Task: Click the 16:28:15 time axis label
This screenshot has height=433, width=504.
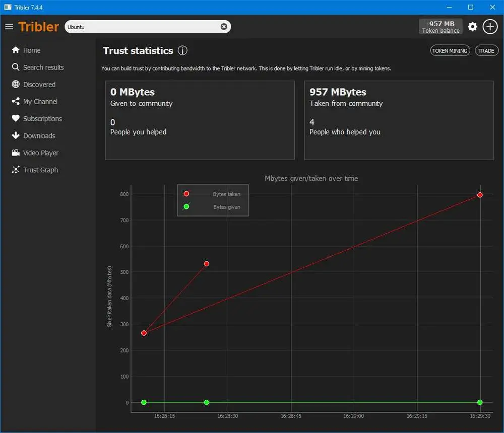Action: click(x=164, y=416)
